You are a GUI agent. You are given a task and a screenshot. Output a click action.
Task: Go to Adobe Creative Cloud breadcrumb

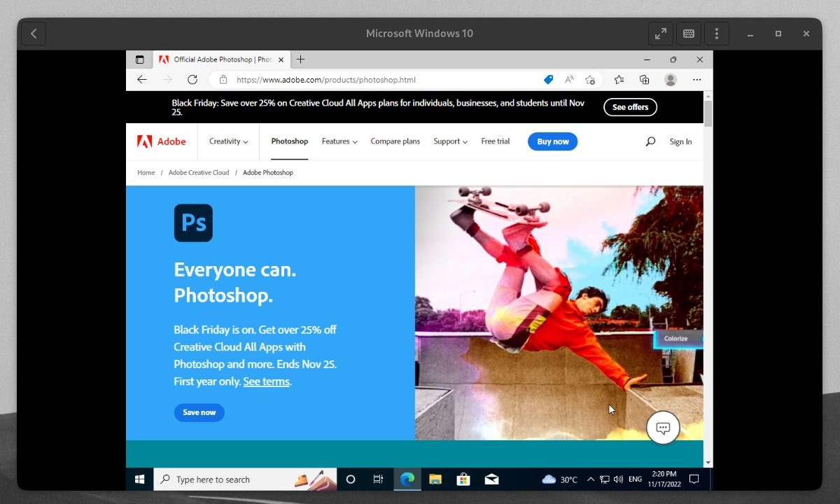[x=199, y=172]
